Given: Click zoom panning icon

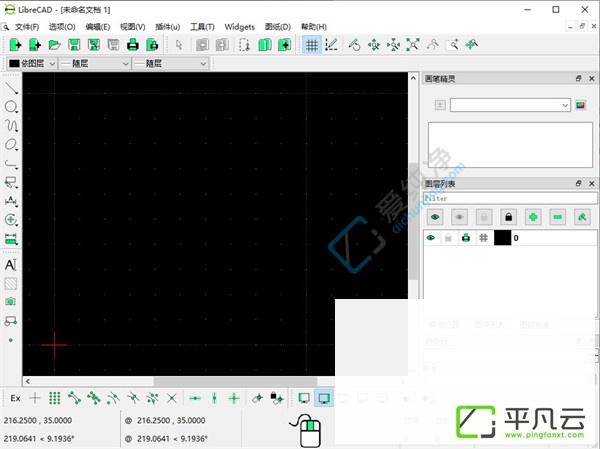Looking at the screenshot, I should click(x=472, y=45).
